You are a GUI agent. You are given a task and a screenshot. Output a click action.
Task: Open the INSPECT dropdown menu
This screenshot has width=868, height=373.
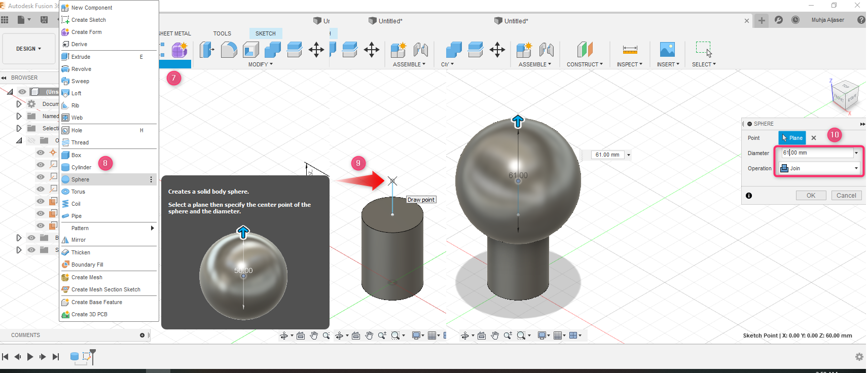click(x=630, y=64)
